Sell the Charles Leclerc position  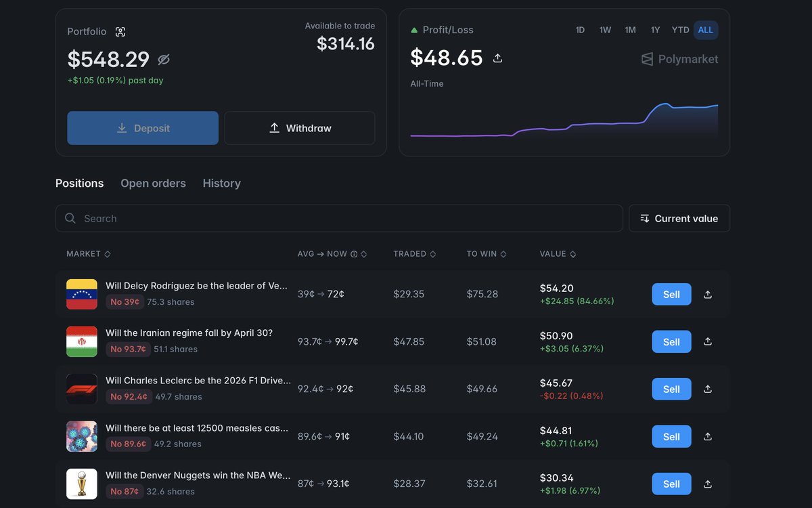(x=671, y=389)
